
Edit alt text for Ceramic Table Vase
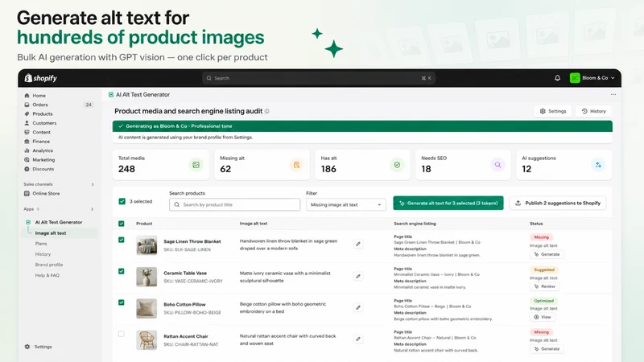pyautogui.click(x=358, y=276)
